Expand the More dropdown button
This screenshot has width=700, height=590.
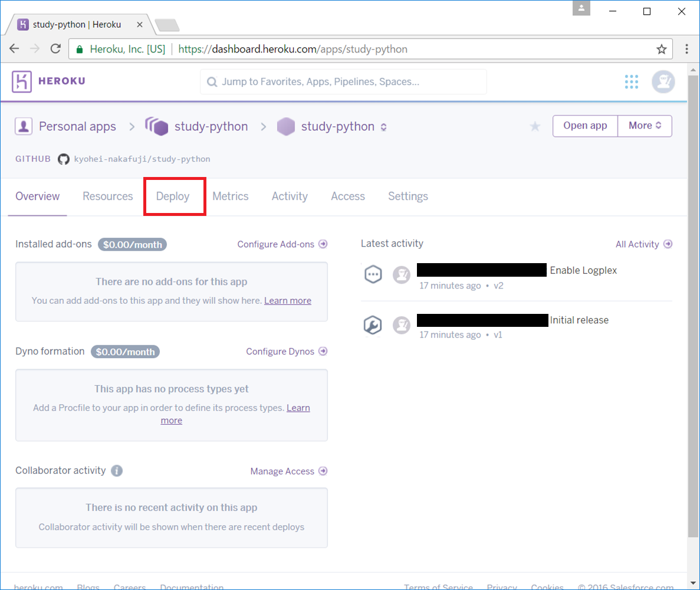645,126
